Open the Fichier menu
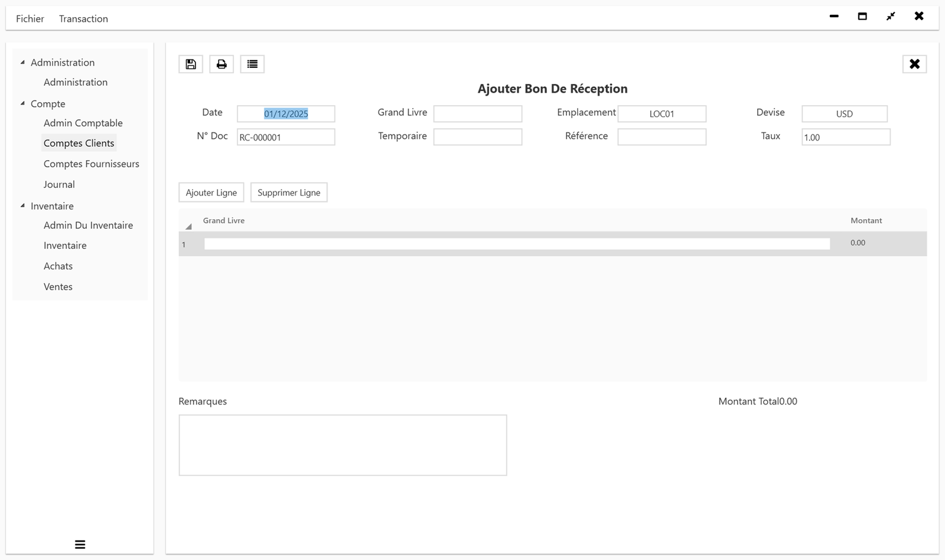Image resolution: width=945 pixels, height=560 pixels. click(30, 18)
